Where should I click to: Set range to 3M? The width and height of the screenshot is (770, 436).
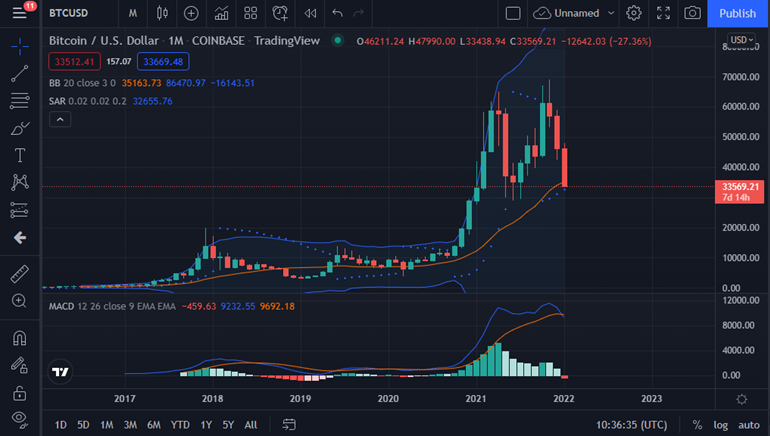pyautogui.click(x=130, y=425)
